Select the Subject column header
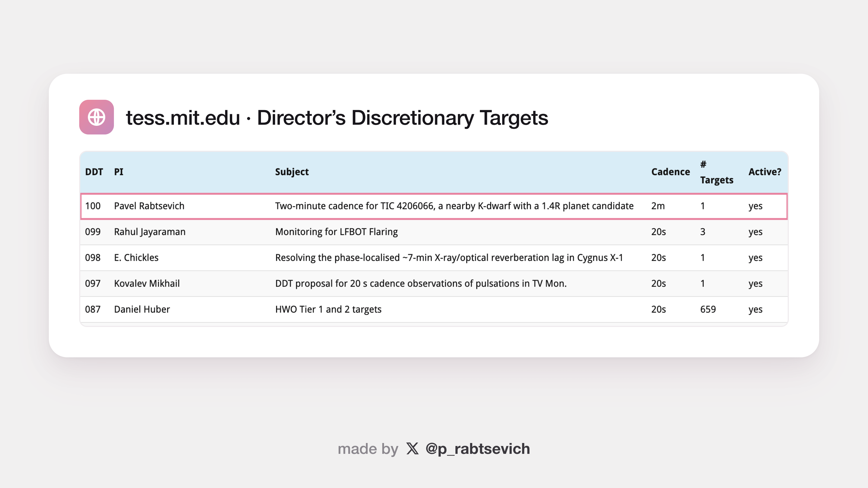This screenshot has width=868, height=488. 292,172
